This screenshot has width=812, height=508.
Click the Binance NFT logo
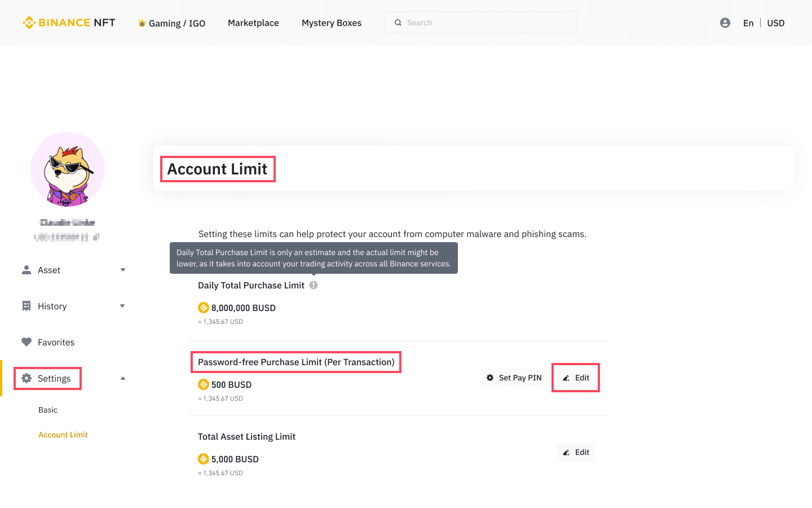69,23
